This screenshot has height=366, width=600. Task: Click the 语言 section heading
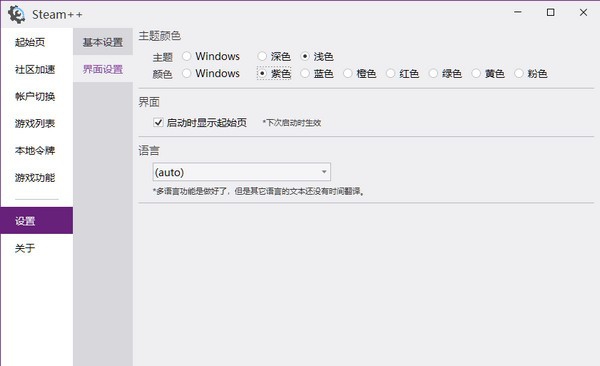[x=149, y=150]
